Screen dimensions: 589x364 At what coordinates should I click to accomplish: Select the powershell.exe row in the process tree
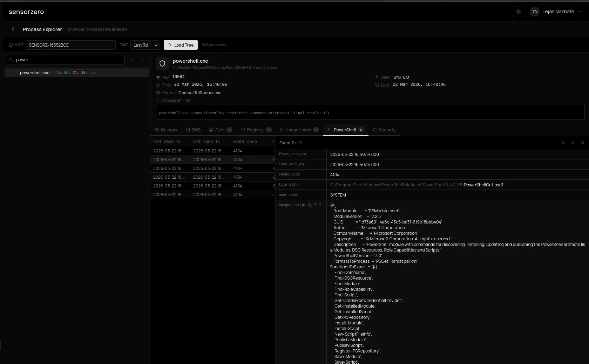point(76,73)
